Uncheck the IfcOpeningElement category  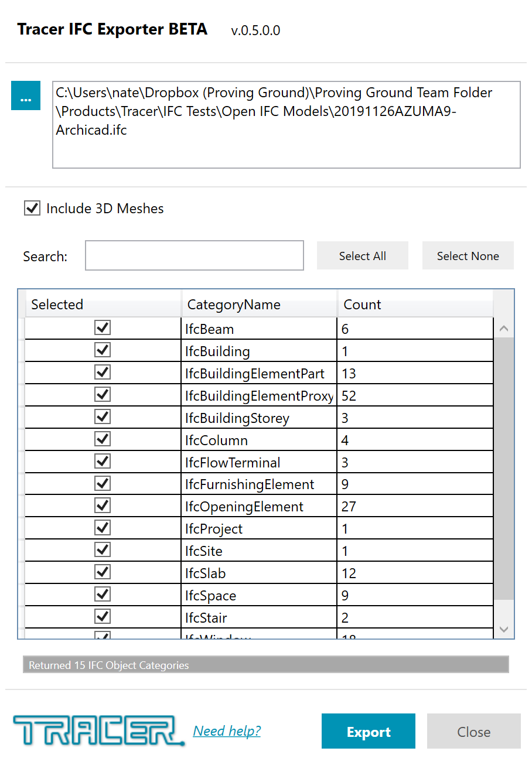[x=102, y=505]
